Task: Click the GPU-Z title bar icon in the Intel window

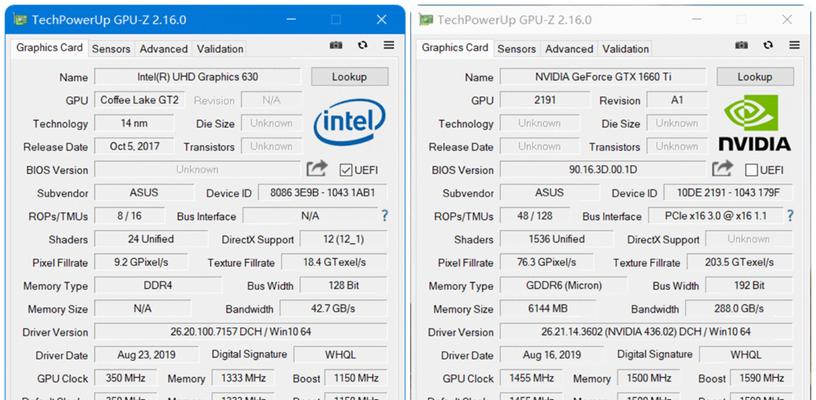Action: (20, 20)
